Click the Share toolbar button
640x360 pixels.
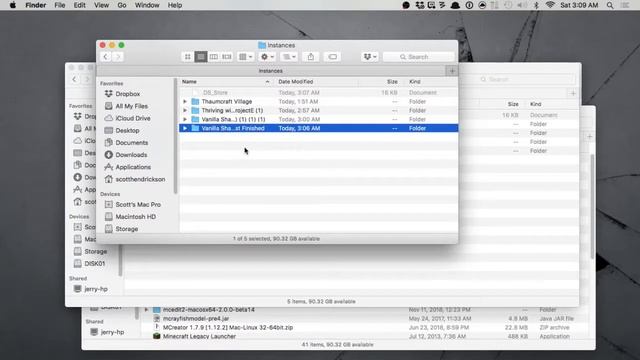coord(311,57)
